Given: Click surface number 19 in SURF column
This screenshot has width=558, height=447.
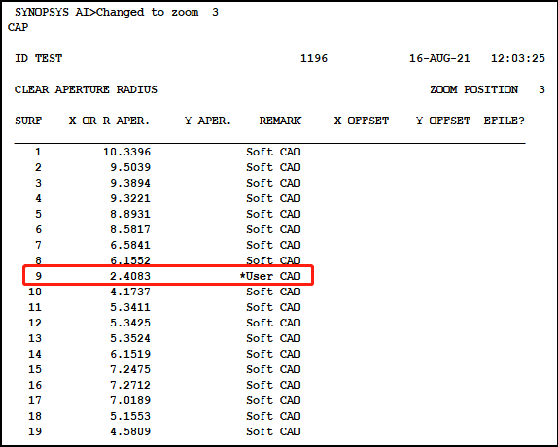Looking at the screenshot, I should [35, 431].
